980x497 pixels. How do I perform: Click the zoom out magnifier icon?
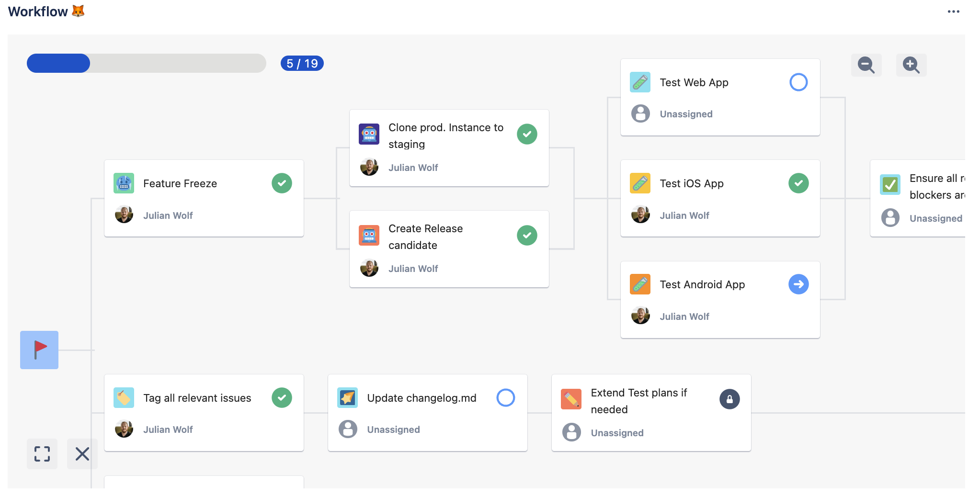tap(866, 65)
